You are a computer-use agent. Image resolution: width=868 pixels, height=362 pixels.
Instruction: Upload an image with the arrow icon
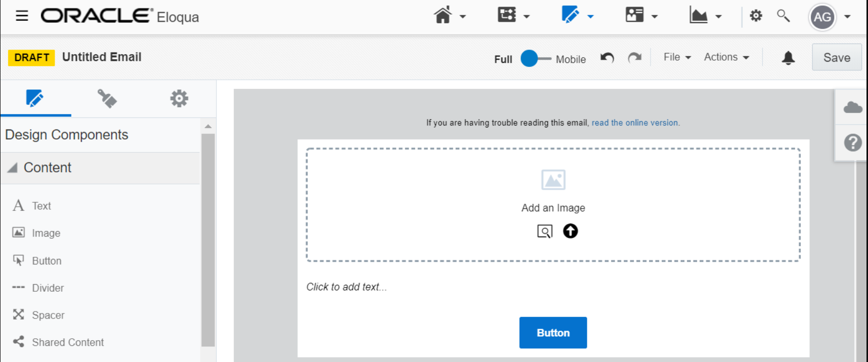571,231
